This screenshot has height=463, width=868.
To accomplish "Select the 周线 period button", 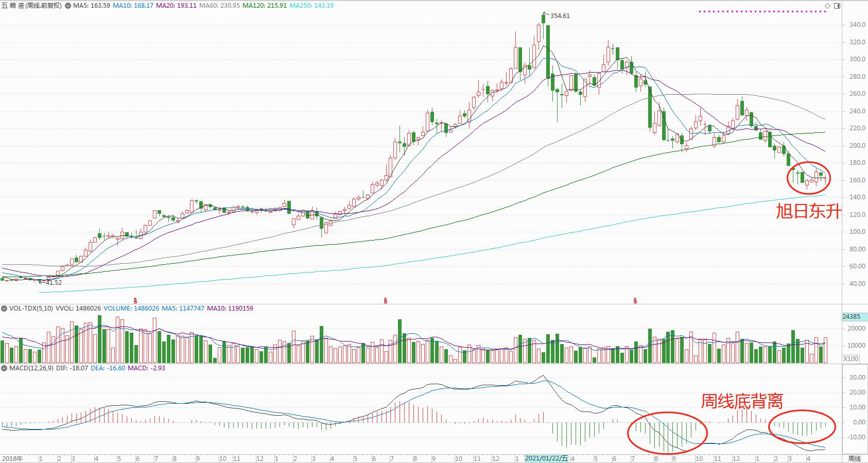I will point(855,458).
